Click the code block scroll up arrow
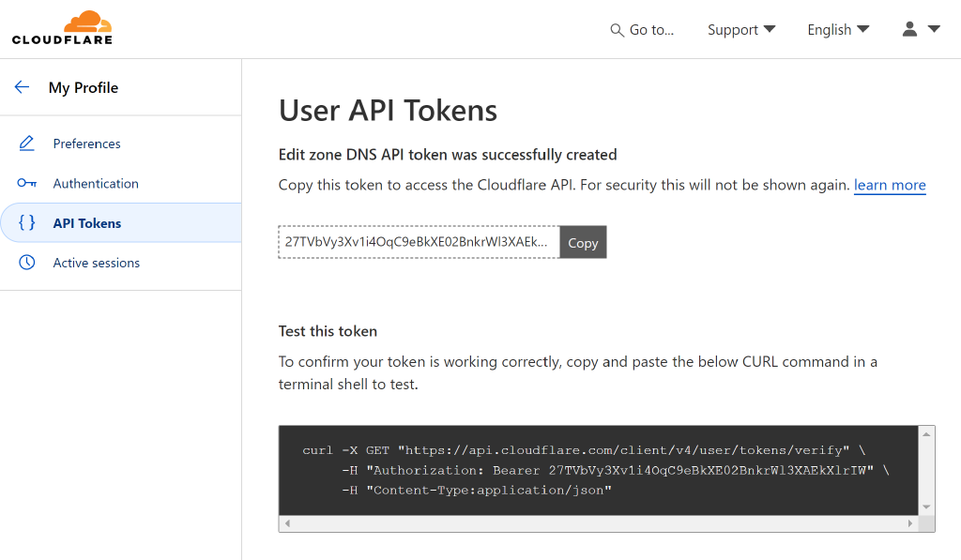Image resolution: width=961 pixels, height=560 pixels. (x=926, y=433)
